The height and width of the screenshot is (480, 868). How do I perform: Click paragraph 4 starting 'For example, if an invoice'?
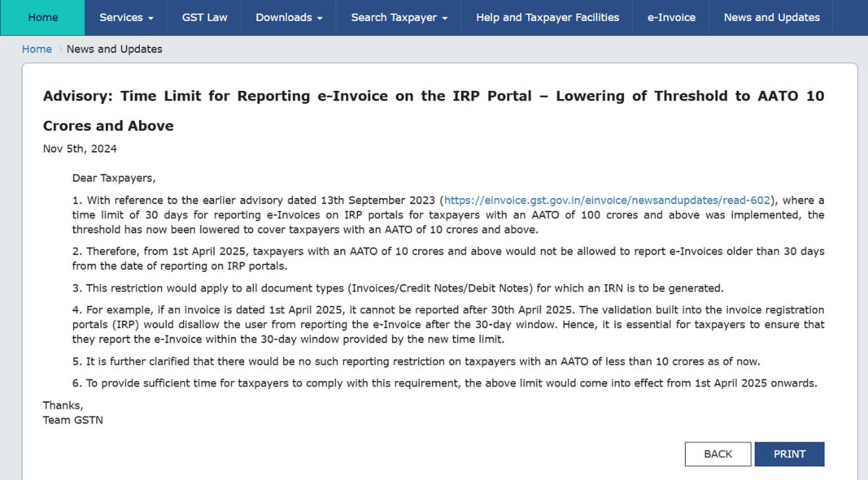click(448, 325)
